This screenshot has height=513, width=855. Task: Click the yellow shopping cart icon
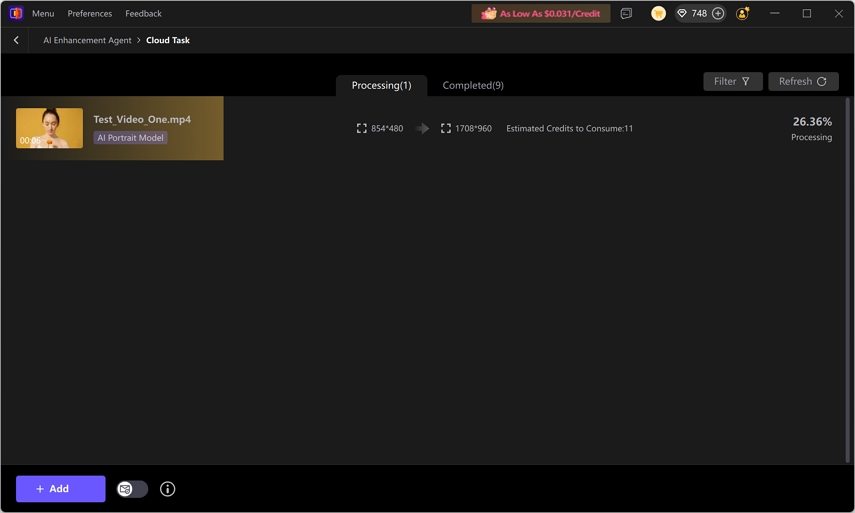click(x=658, y=14)
